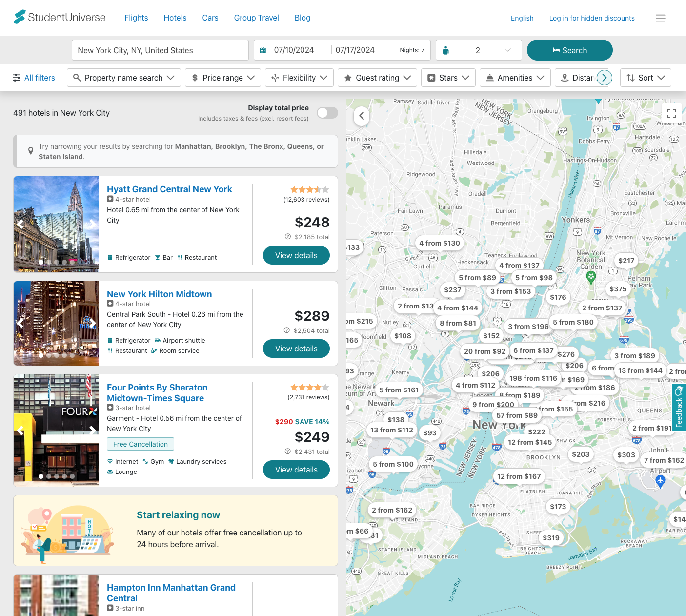Open the Distance filter dropdown
686x616 pixels.
[x=577, y=78]
